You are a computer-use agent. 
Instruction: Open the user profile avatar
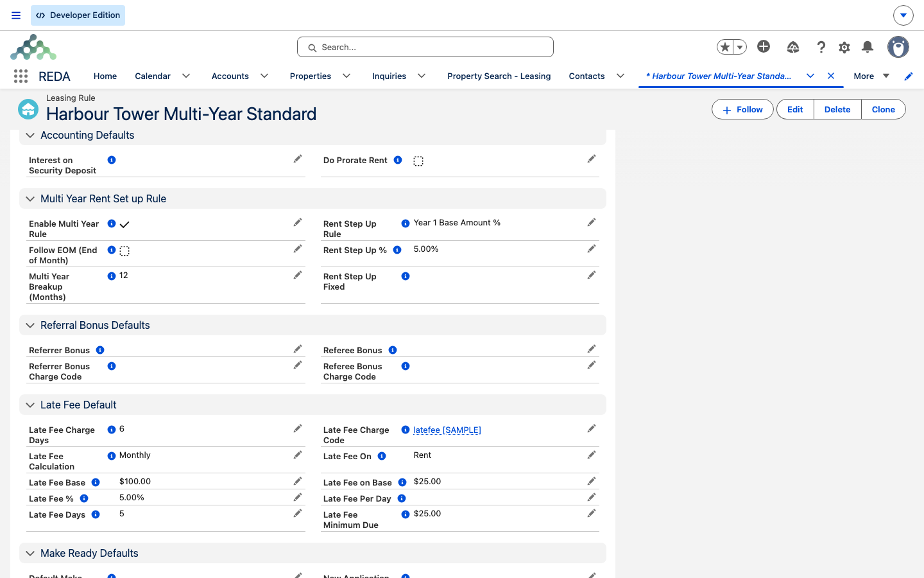point(898,47)
